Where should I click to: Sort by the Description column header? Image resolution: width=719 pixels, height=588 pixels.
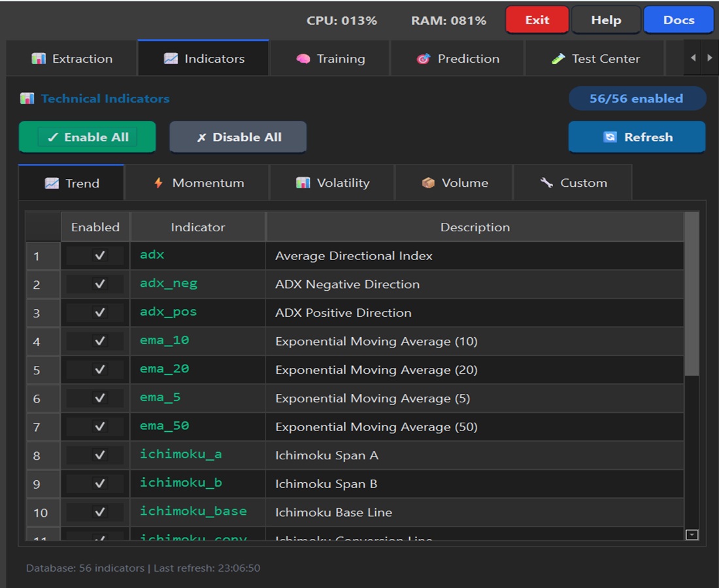click(x=475, y=227)
